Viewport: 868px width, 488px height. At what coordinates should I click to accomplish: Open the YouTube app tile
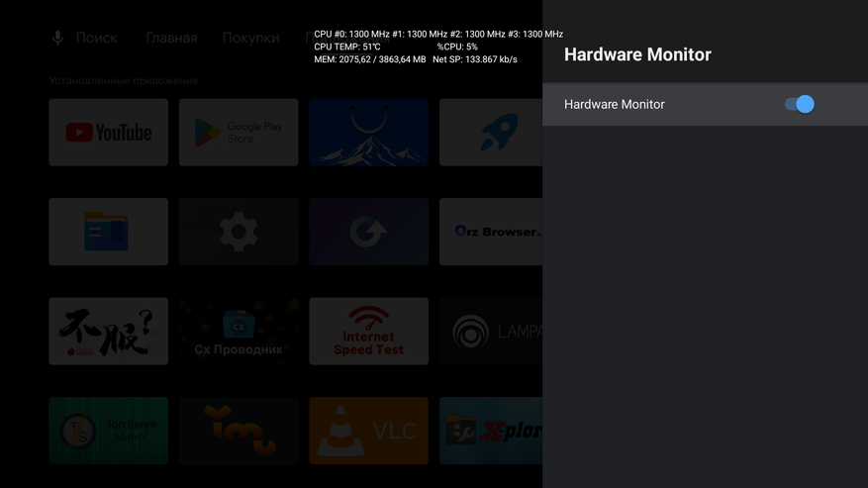109,133
